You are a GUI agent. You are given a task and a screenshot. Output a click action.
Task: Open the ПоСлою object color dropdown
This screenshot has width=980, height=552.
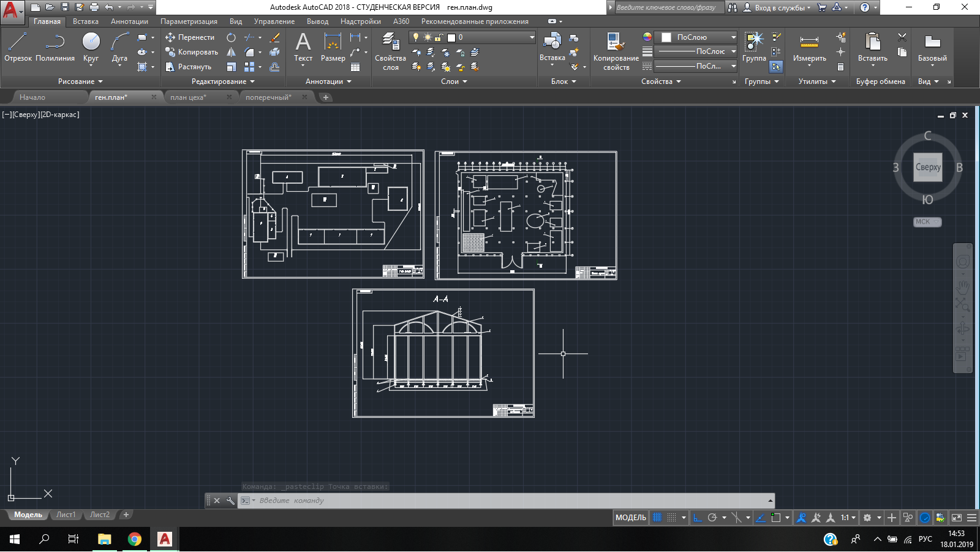point(696,37)
